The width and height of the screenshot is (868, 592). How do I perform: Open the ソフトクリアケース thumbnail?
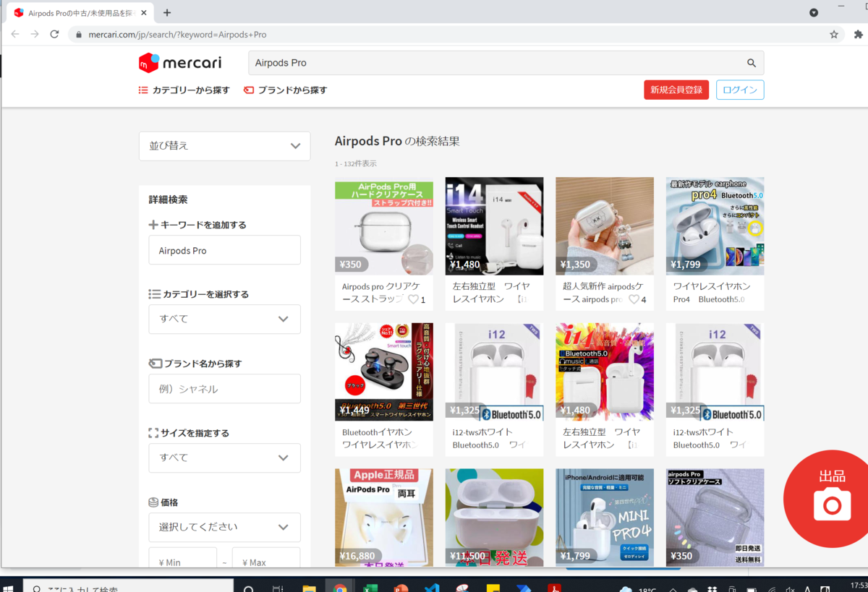(715, 517)
